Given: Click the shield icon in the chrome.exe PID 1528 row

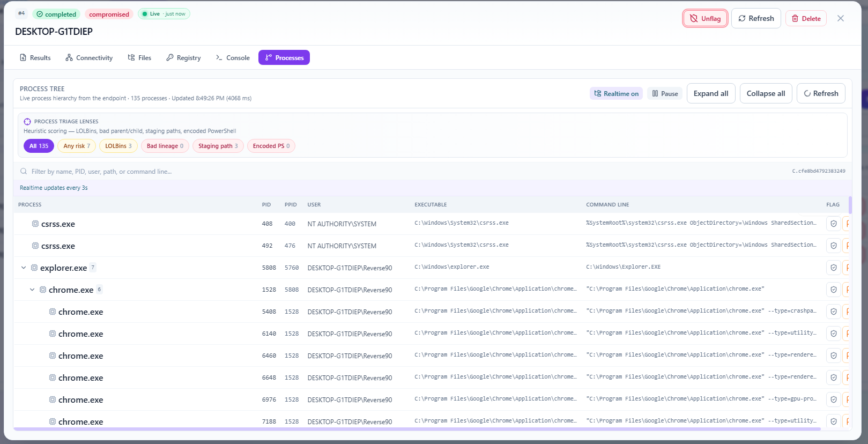Looking at the screenshot, I should pos(833,290).
